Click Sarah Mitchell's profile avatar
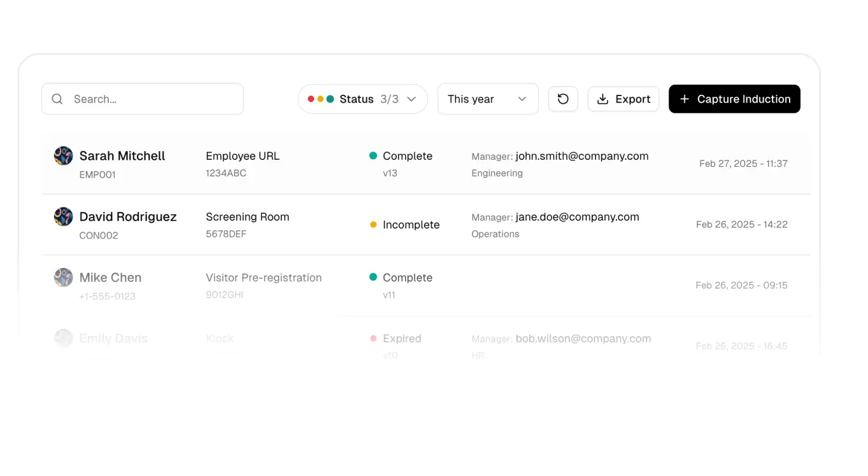The height and width of the screenshot is (476, 868). pyautogui.click(x=63, y=156)
